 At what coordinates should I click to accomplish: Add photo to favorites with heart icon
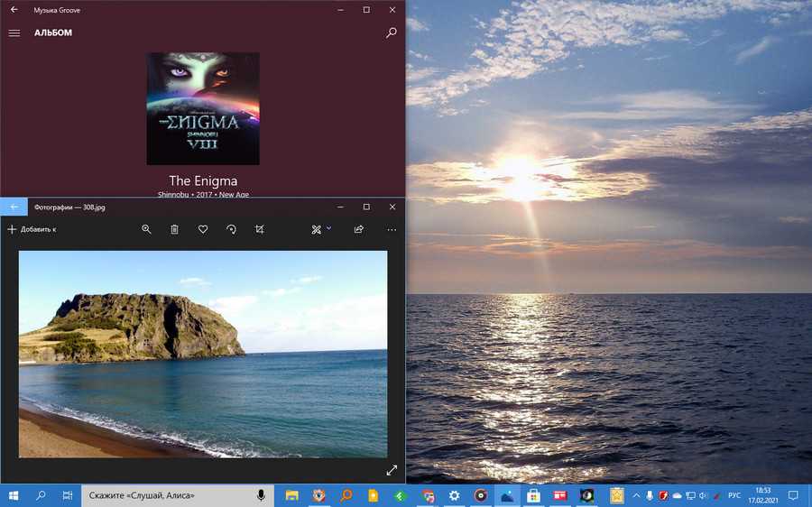click(203, 230)
